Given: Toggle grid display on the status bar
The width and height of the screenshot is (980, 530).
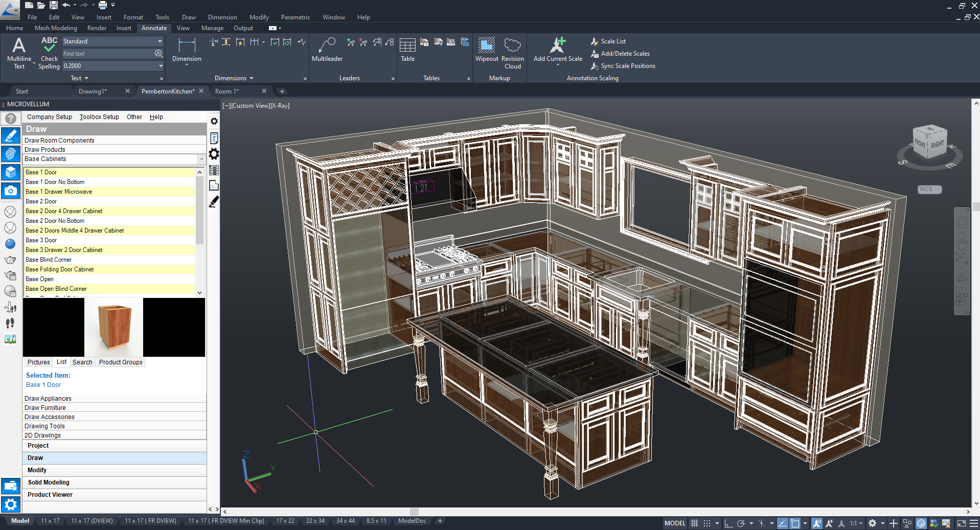Looking at the screenshot, I should (x=694, y=523).
